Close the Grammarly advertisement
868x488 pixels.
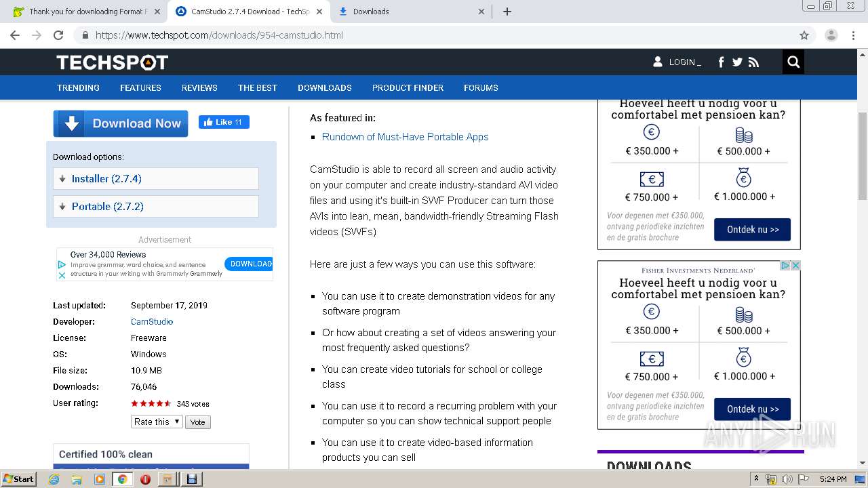(x=62, y=275)
